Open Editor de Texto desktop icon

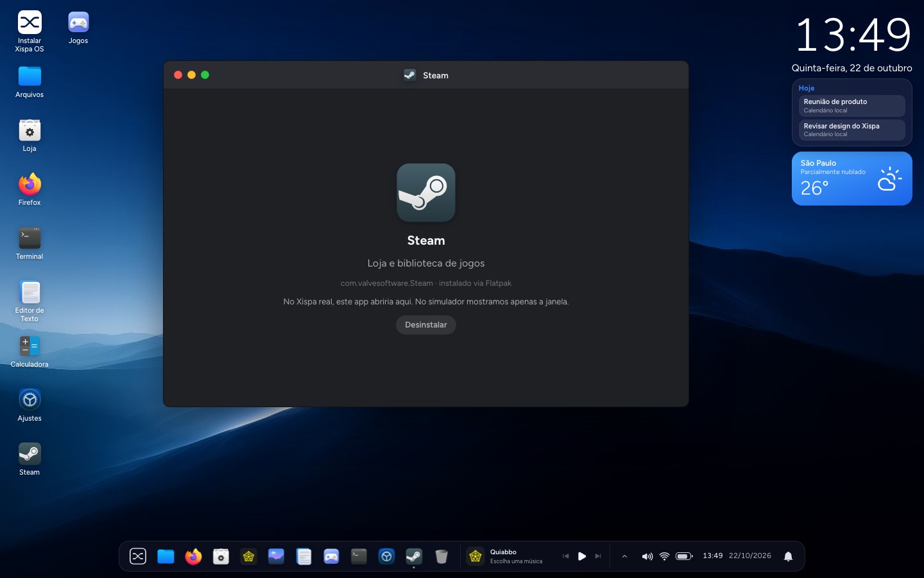click(x=30, y=302)
